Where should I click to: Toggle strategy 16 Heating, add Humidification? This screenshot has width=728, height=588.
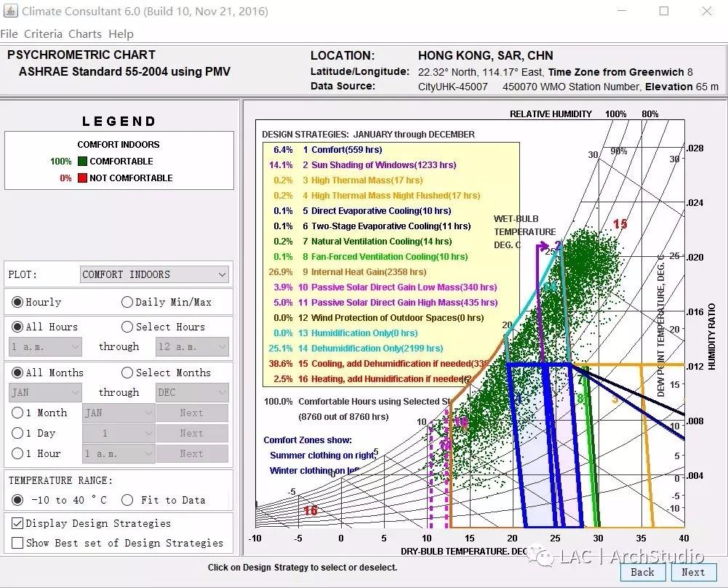coord(372,379)
